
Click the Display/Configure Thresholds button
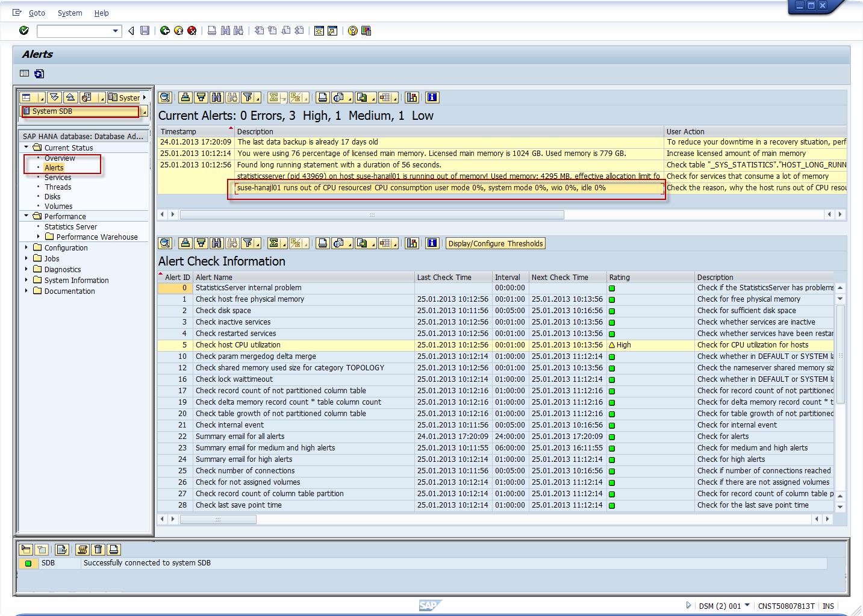(496, 243)
